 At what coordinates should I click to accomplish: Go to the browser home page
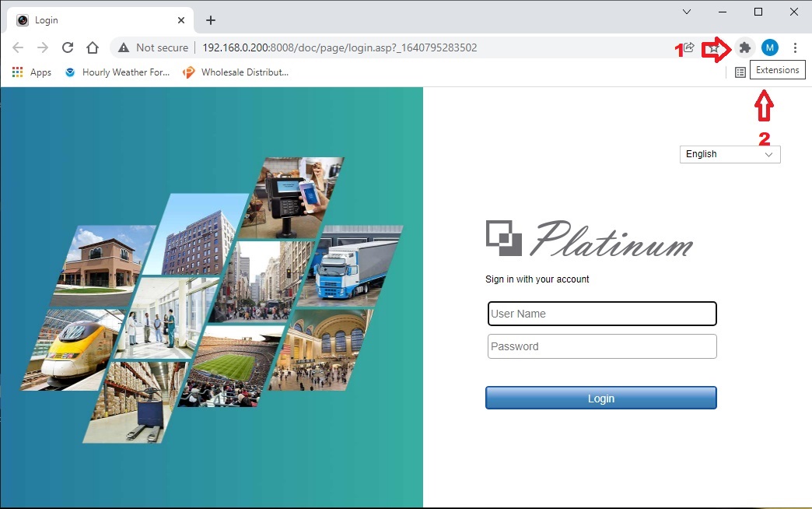[x=93, y=47]
